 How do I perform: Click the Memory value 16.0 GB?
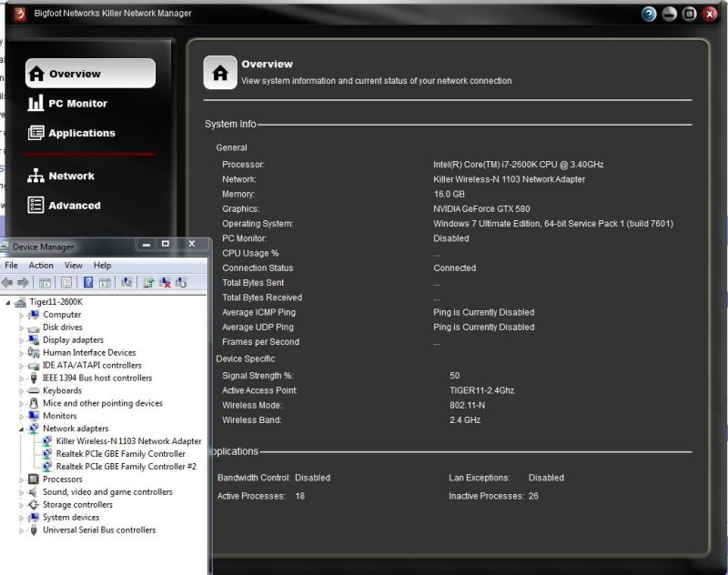pos(449,194)
